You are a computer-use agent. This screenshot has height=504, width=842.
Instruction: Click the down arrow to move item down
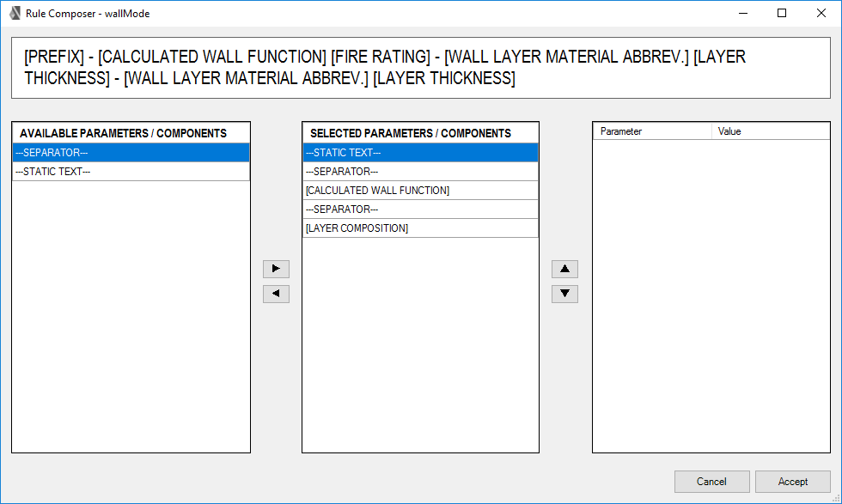564,293
